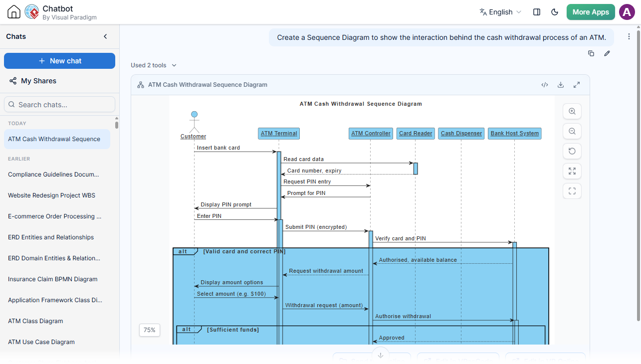The width and height of the screenshot is (641, 364).
Task: Open the Website Redesign Project WBS chat
Action: [x=57, y=195]
